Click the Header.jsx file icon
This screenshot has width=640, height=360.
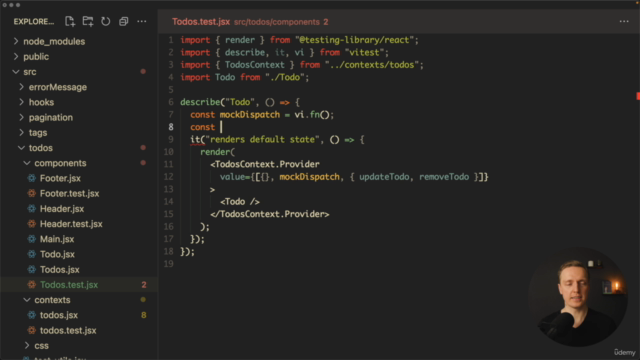point(31,209)
